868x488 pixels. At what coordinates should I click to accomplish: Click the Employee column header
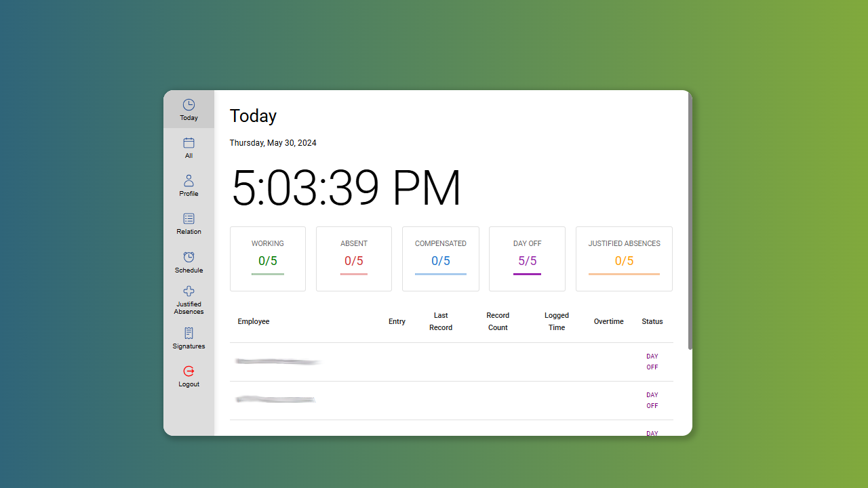254,321
